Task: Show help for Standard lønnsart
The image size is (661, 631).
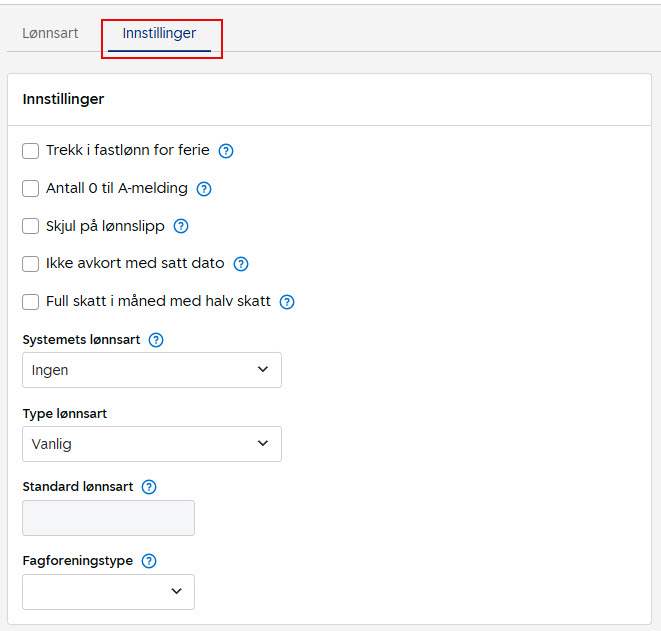Action: 149,487
